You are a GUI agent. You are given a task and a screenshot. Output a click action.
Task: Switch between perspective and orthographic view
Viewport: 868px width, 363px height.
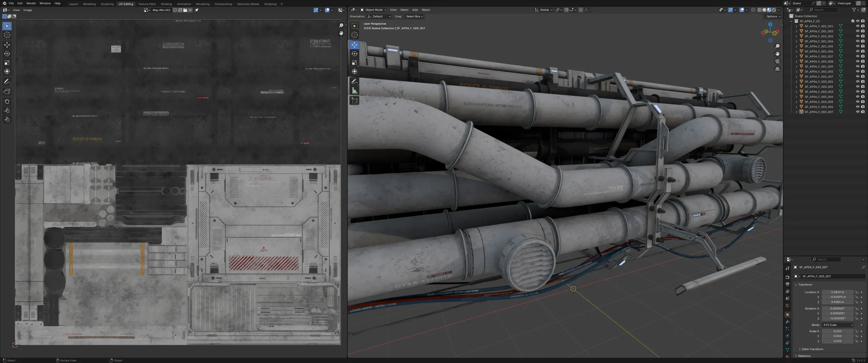coord(777,69)
